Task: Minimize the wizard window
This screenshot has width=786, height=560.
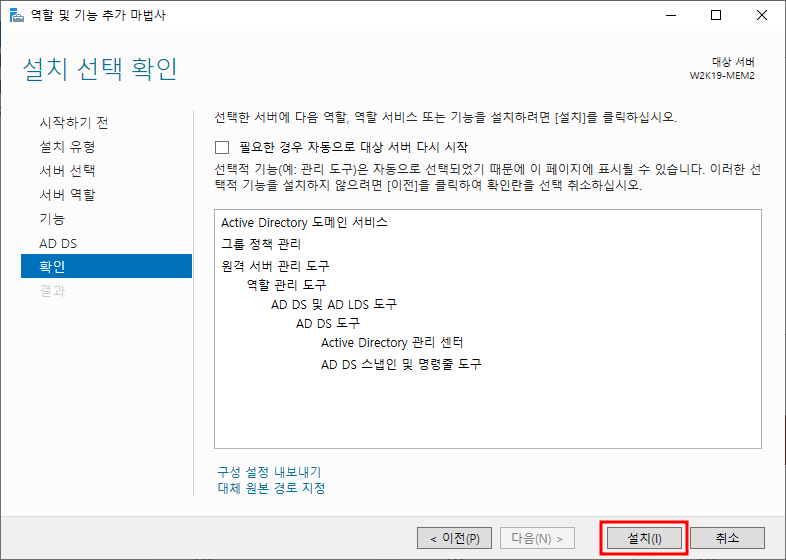Action: (x=671, y=16)
